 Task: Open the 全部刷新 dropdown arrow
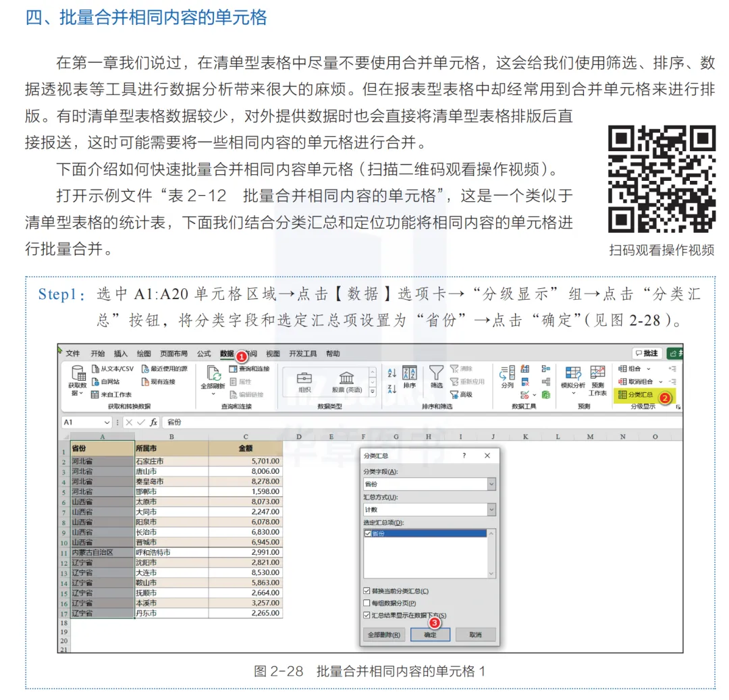(x=213, y=394)
